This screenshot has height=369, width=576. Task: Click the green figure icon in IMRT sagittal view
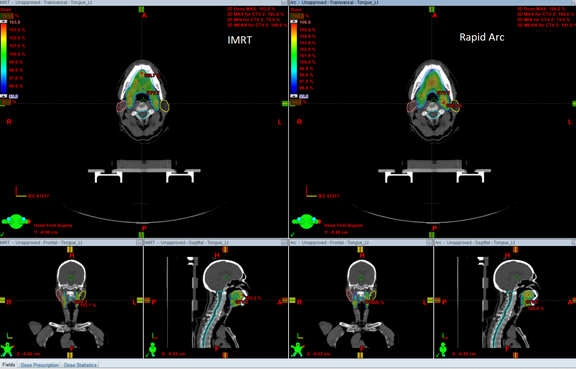[152, 349]
